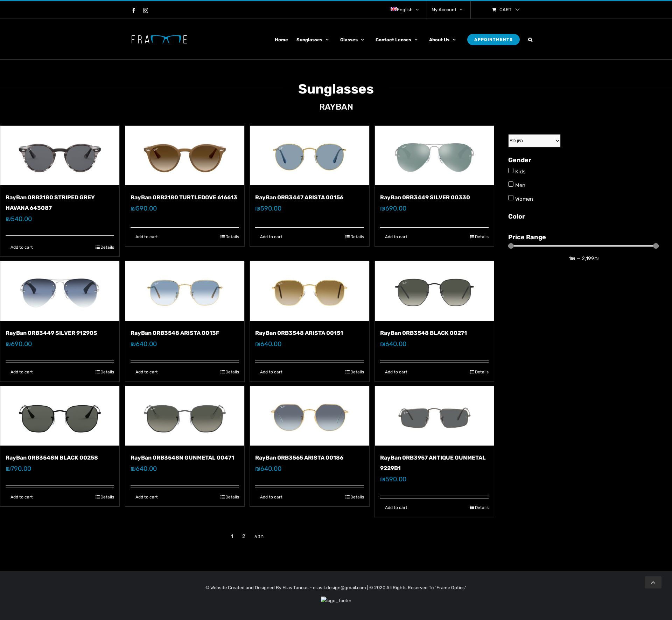Open Details for RayBan 0RB3565 Arista 00186
The height and width of the screenshot is (620, 672).
[x=355, y=497]
